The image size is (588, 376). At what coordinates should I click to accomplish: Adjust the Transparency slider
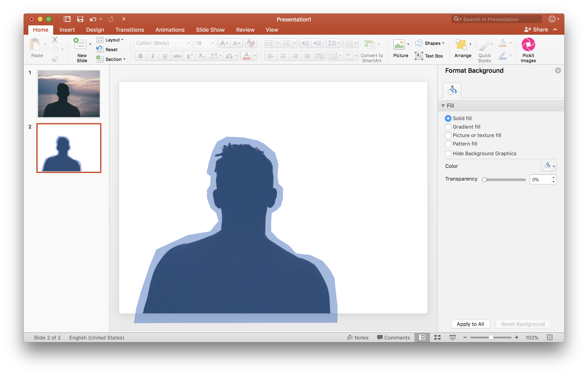(485, 180)
